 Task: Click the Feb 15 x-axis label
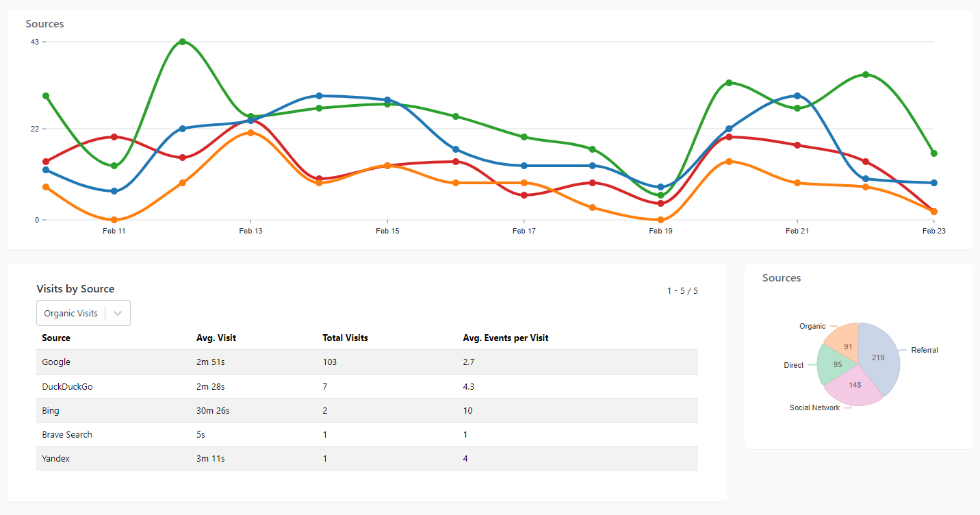tap(387, 231)
